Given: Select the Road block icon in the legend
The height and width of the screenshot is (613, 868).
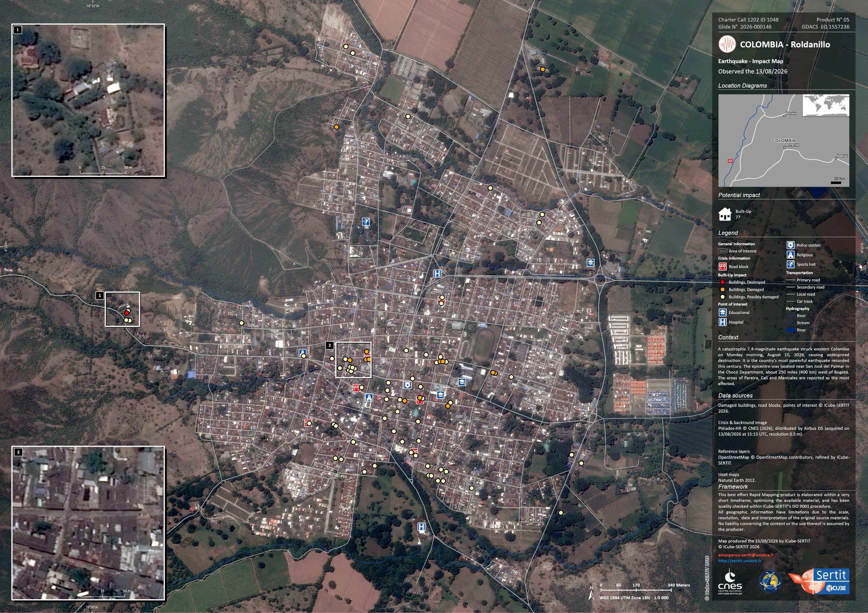Looking at the screenshot, I should click(723, 267).
